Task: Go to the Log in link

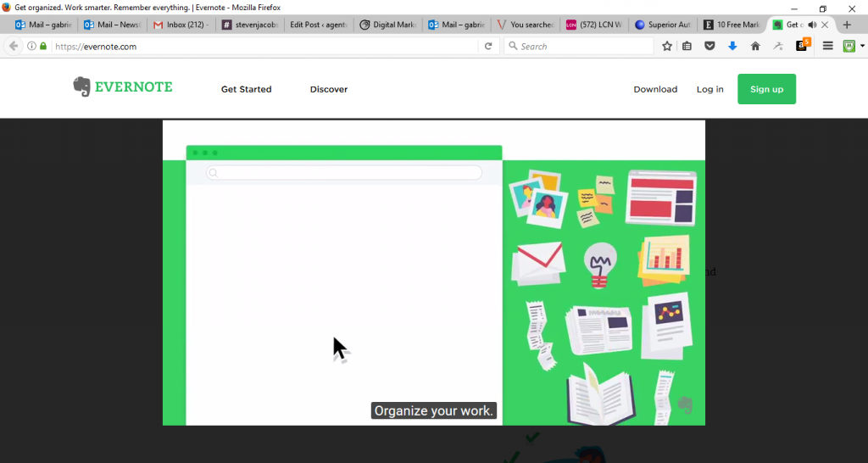Action: (709, 89)
